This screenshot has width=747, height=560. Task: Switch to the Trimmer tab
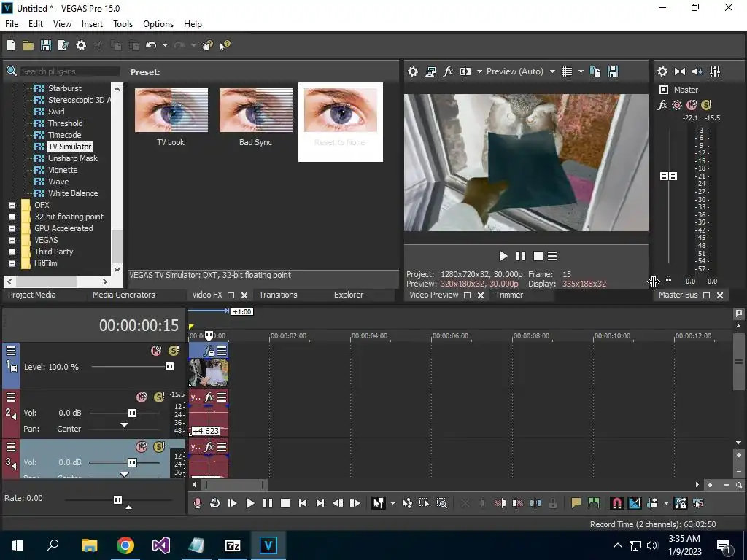(x=509, y=295)
